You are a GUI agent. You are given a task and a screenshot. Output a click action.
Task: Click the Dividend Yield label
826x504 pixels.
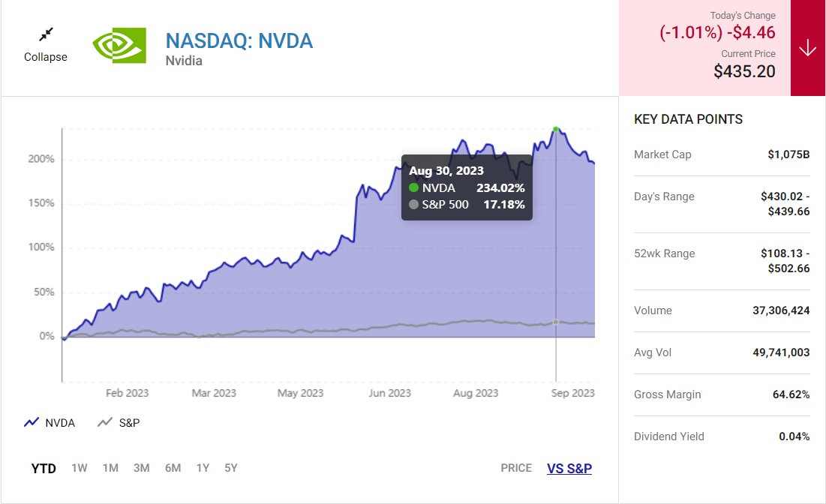[x=669, y=436]
